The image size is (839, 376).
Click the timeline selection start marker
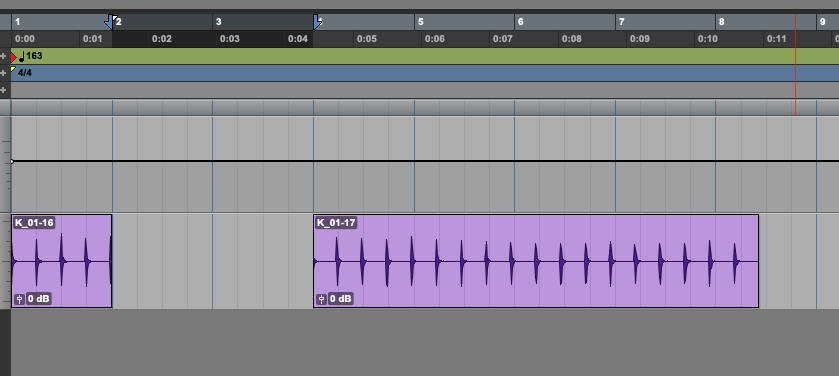[110, 22]
